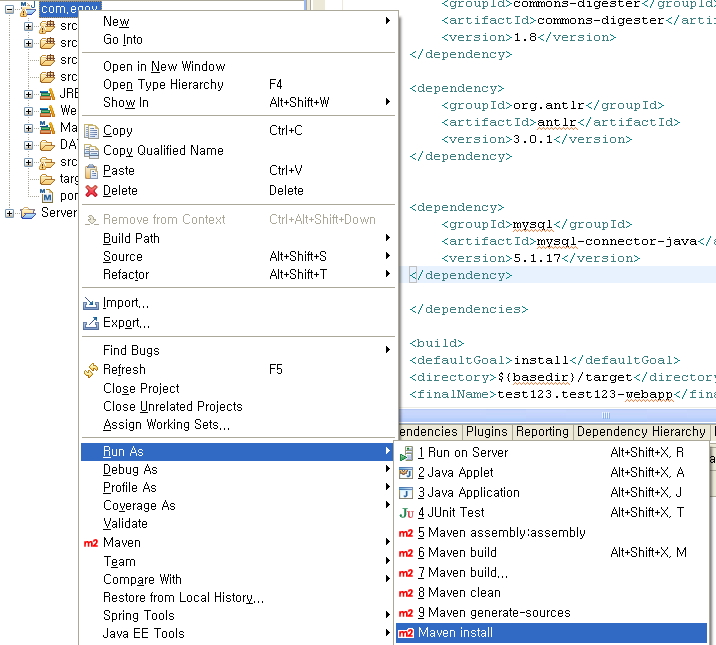The height and width of the screenshot is (645, 716).
Task: Click the Import icon
Action: coord(91,304)
